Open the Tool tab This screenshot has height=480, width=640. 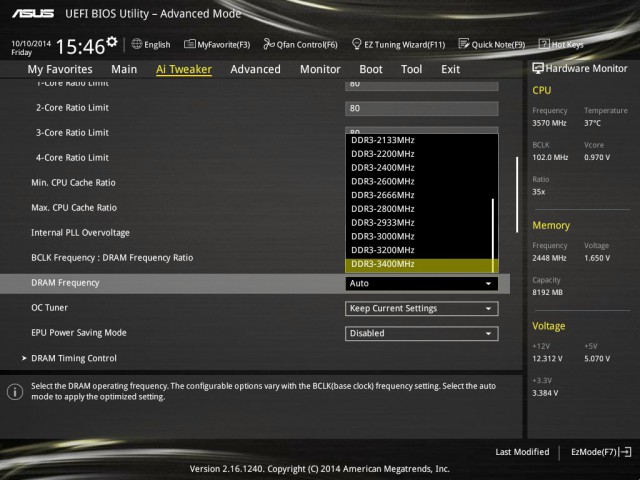pyautogui.click(x=411, y=69)
